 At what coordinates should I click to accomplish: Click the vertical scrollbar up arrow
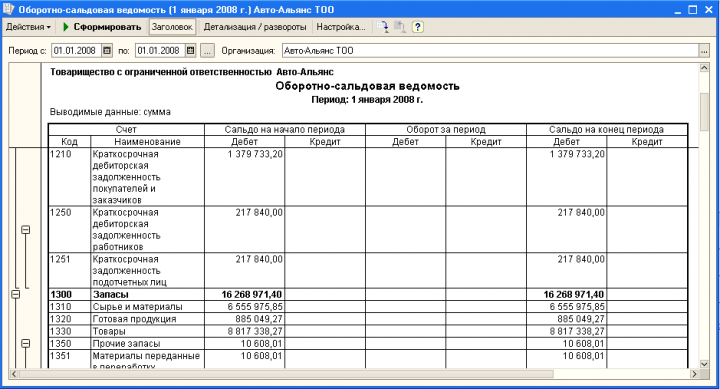click(704, 68)
